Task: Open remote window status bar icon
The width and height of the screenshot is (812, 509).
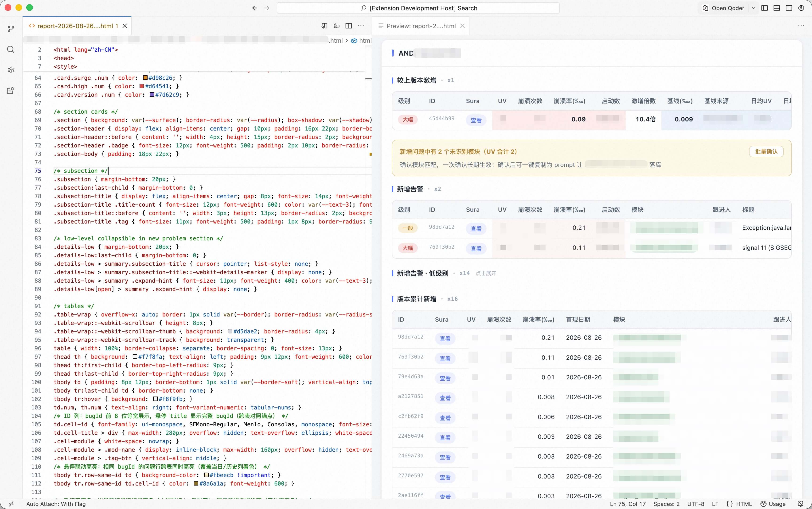Action: click(x=11, y=504)
